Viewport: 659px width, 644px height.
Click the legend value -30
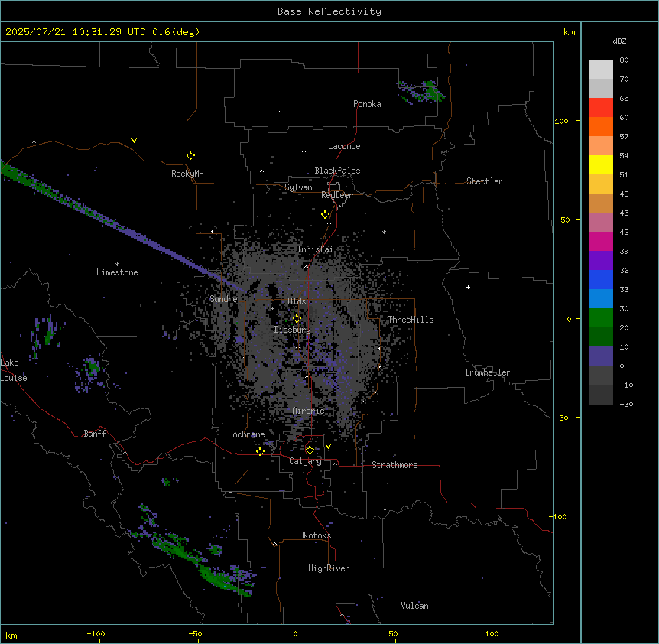click(626, 405)
